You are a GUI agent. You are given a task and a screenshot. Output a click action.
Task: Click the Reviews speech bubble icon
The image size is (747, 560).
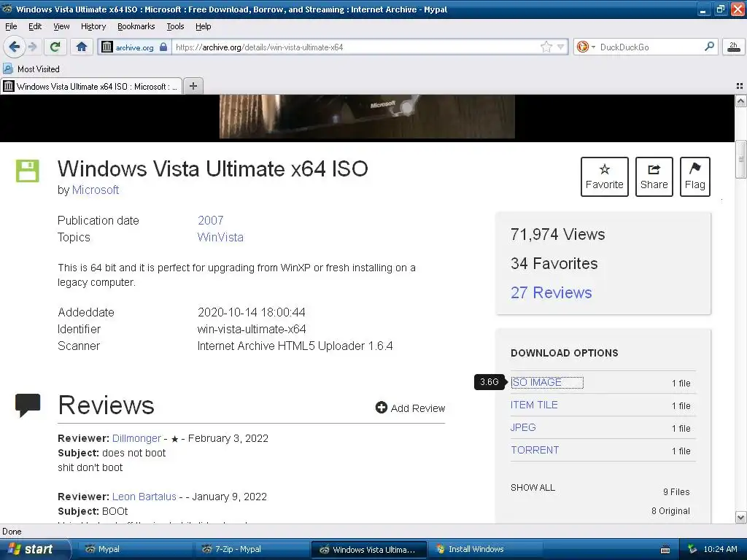28,405
